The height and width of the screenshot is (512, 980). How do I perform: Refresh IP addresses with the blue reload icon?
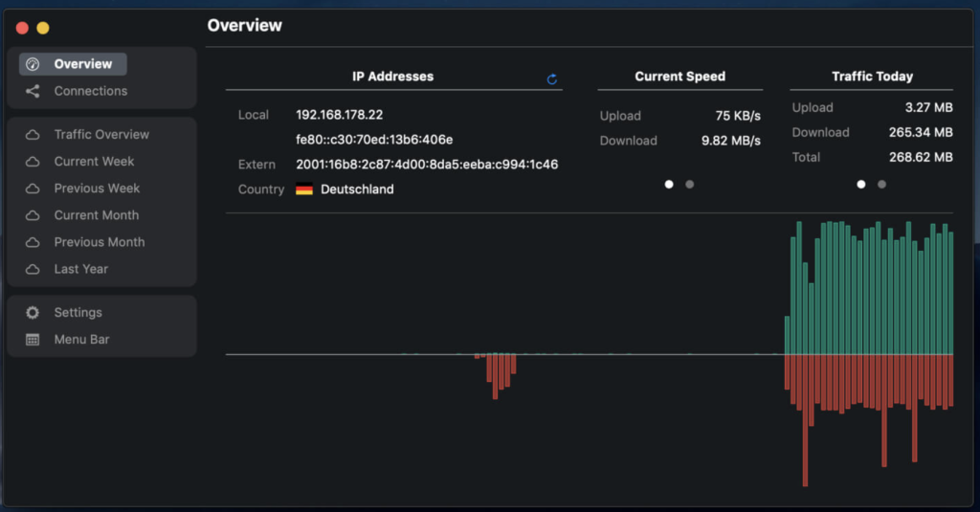tap(552, 78)
